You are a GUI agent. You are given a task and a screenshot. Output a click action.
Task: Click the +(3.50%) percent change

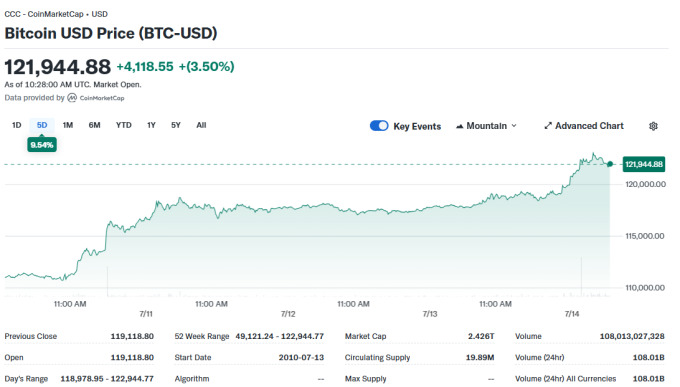pos(206,66)
